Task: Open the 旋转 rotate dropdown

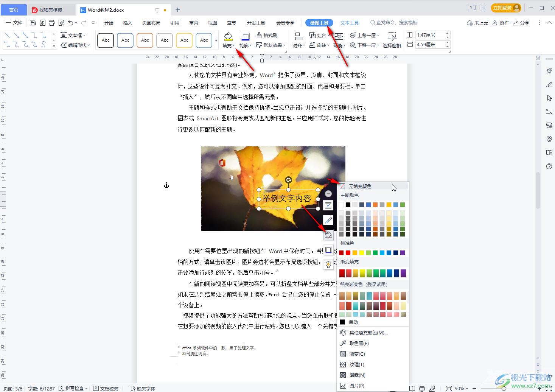Action: pyautogui.click(x=319, y=45)
